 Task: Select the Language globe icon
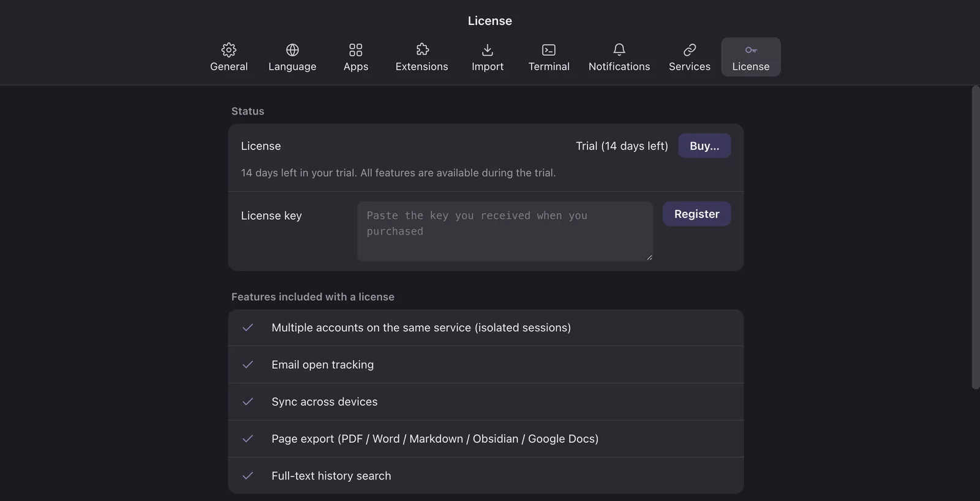pyautogui.click(x=292, y=50)
